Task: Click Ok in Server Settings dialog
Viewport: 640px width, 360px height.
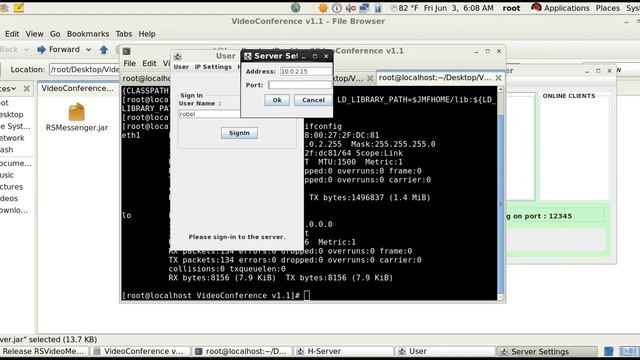Action: tap(277, 100)
